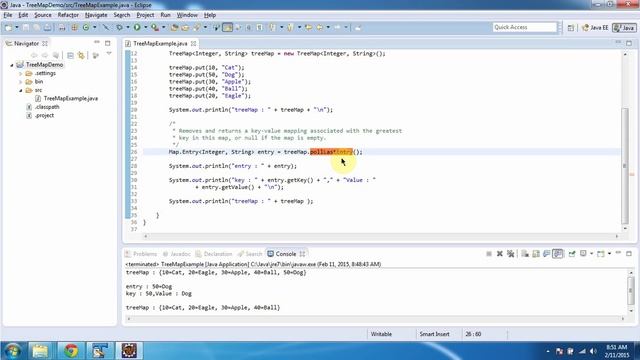640x360 pixels.
Task: Open the Open Console dropdown arrow
Action: tap(609, 254)
